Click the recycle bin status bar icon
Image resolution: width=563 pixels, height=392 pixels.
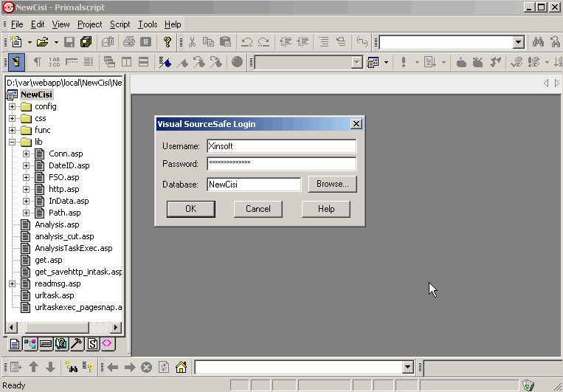coord(528,385)
